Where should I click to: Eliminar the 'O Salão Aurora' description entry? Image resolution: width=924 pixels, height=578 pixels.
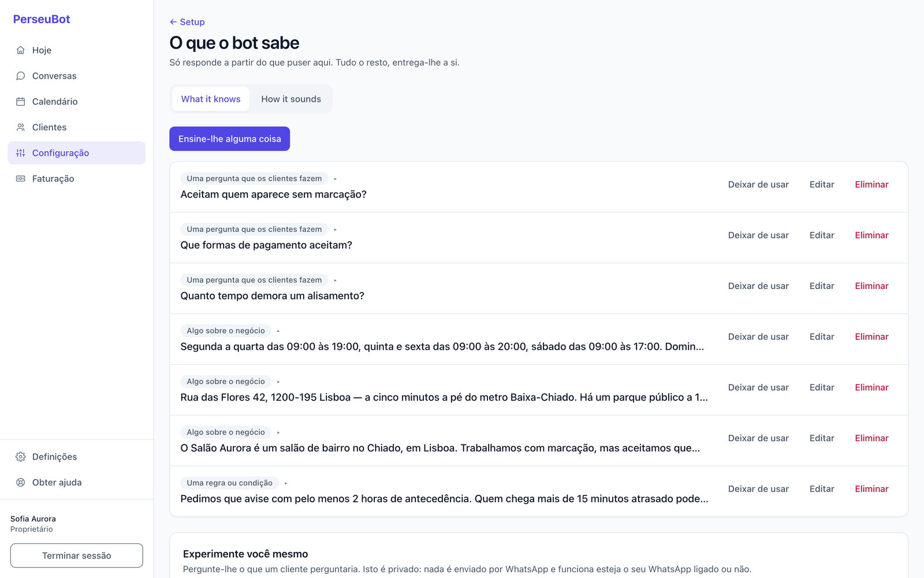(x=871, y=438)
